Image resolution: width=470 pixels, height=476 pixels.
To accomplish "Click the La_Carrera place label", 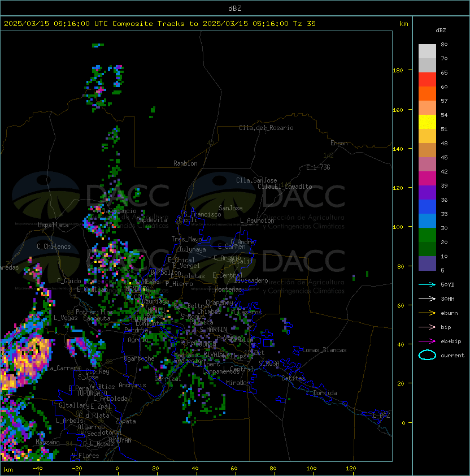I will point(64,368).
